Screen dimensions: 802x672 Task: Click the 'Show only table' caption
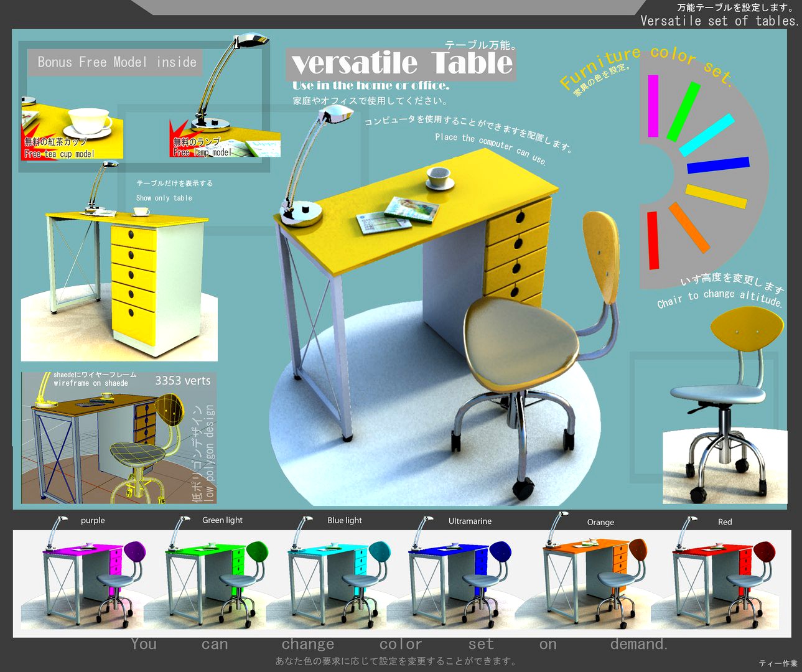tap(164, 198)
